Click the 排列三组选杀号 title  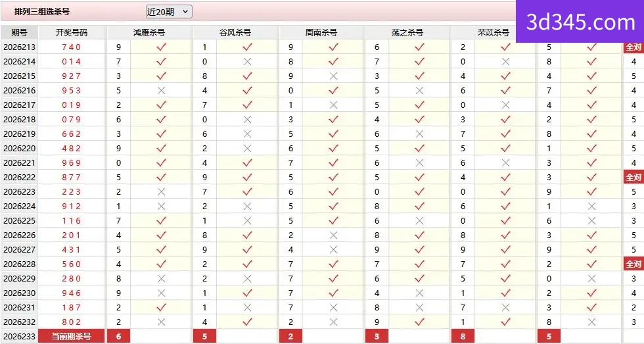point(42,11)
